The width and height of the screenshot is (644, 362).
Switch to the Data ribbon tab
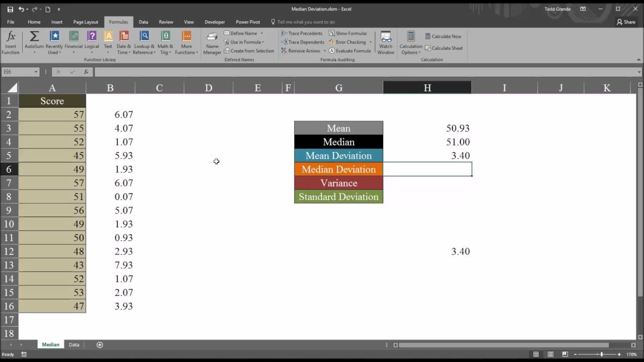143,22
